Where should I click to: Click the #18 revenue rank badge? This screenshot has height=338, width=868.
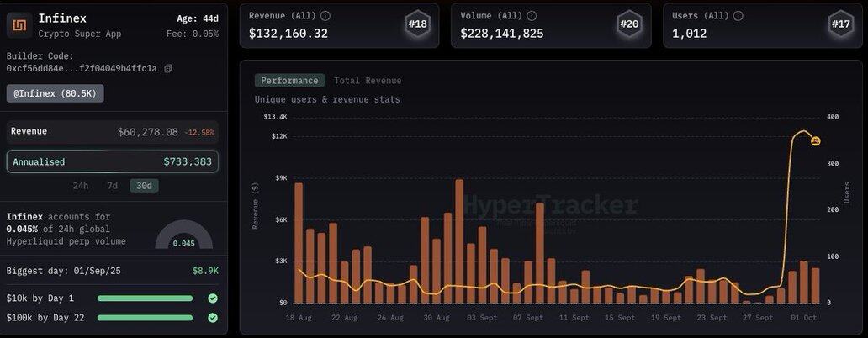(418, 25)
